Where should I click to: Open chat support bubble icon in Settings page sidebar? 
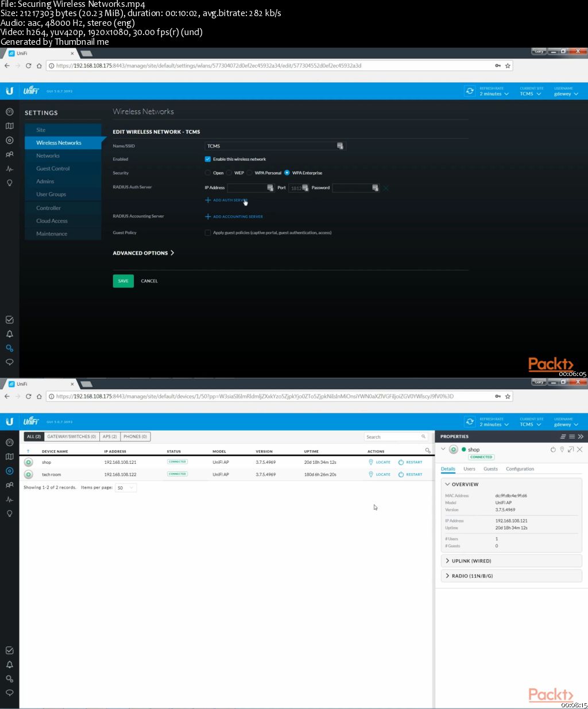(x=9, y=362)
